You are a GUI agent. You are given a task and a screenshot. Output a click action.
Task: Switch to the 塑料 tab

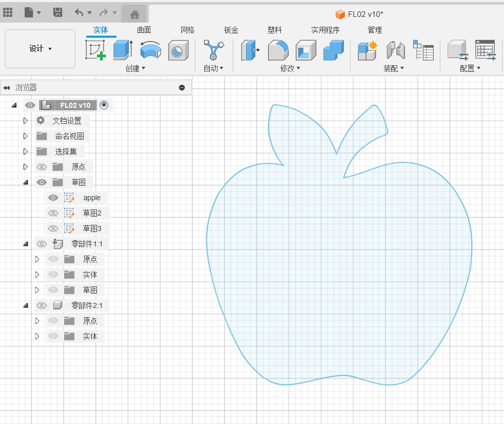275,30
